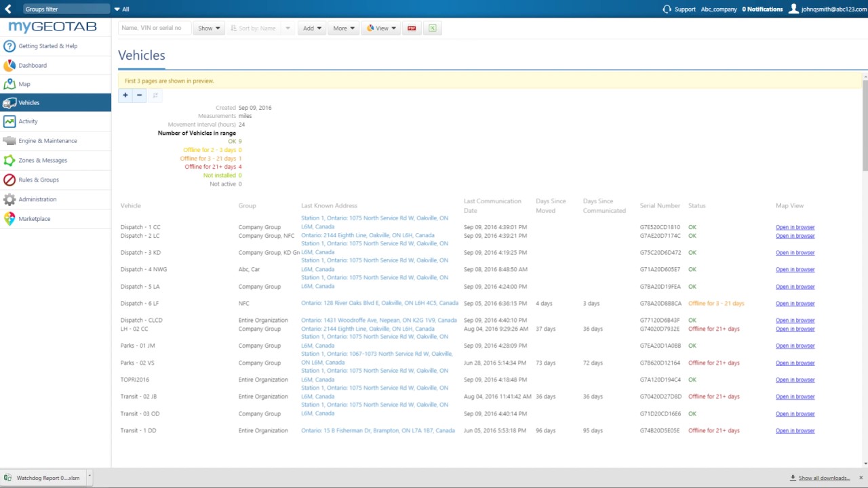The height and width of the screenshot is (488, 868).
Task: Click the Last Known Address column header
Action: (x=329, y=205)
